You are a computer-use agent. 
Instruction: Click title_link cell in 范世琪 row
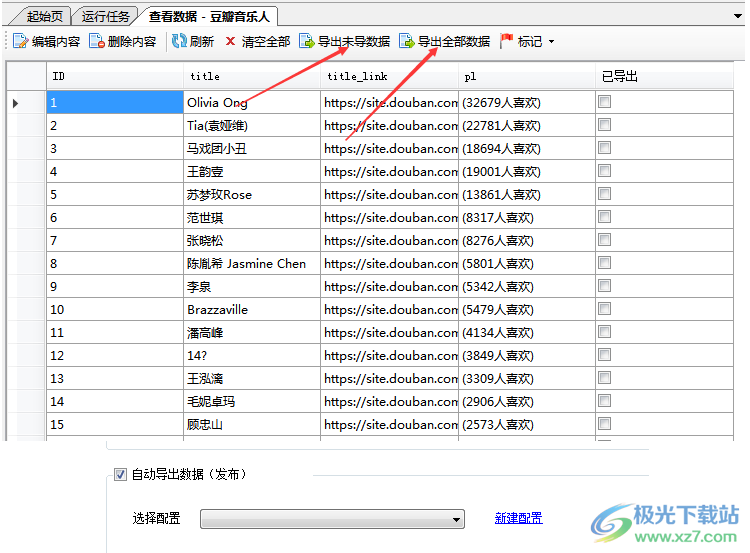tap(389, 217)
